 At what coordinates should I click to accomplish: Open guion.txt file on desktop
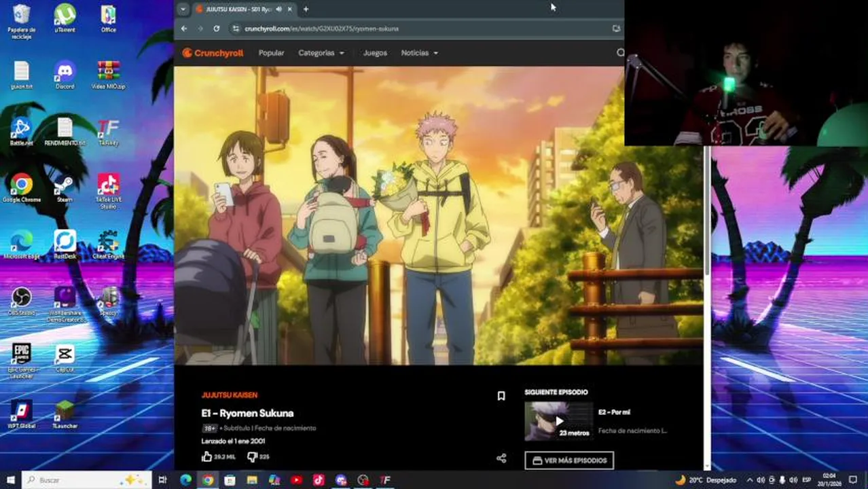(x=22, y=75)
